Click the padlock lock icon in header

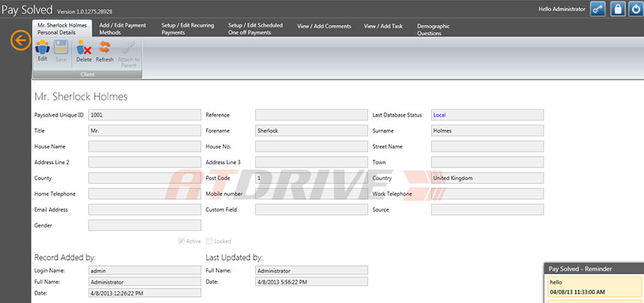click(617, 8)
